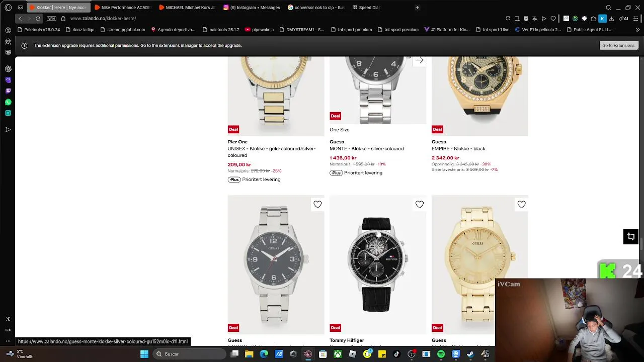This screenshot has height=362, width=644.
Task: Open Guess MONTE silver-coloured watch link
Action: (366, 148)
